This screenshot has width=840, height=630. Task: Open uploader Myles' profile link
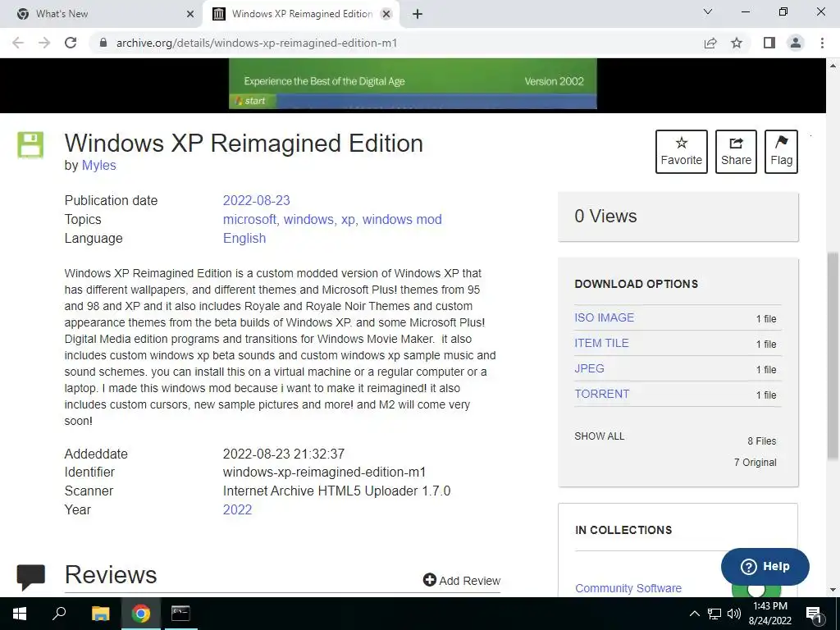point(98,165)
